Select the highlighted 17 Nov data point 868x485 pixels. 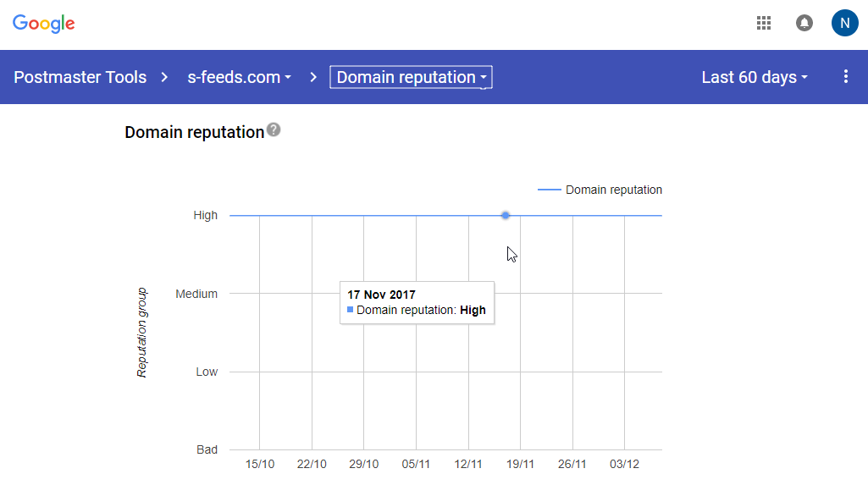click(x=506, y=215)
